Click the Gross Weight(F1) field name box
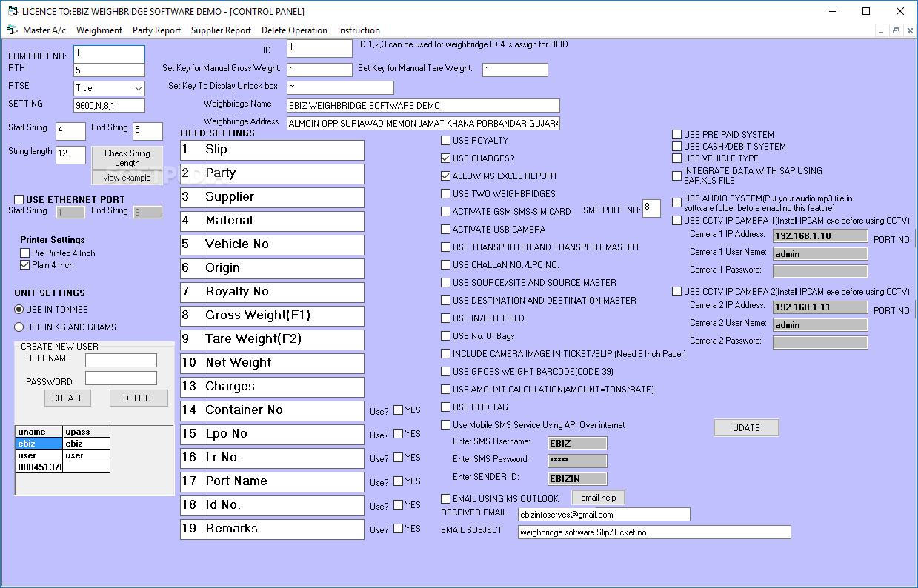The width and height of the screenshot is (918, 588). tap(284, 316)
